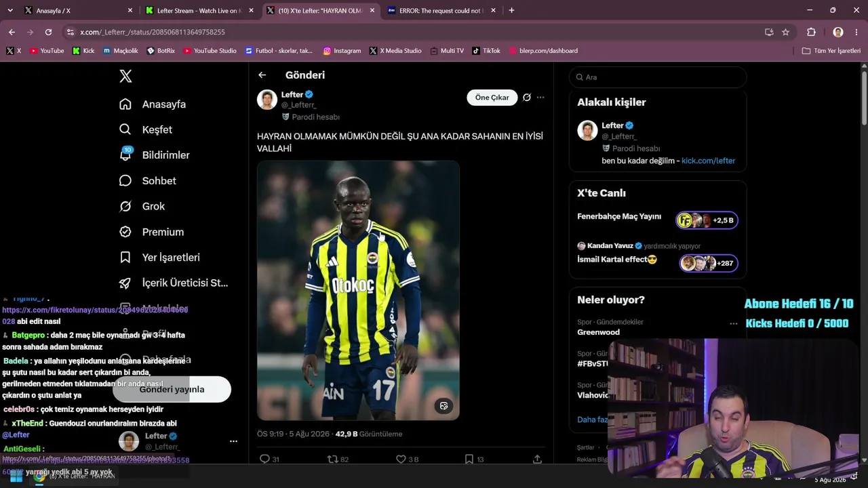Open Lefter's avatar in the post header
The image size is (868, 488).
point(267,100)
